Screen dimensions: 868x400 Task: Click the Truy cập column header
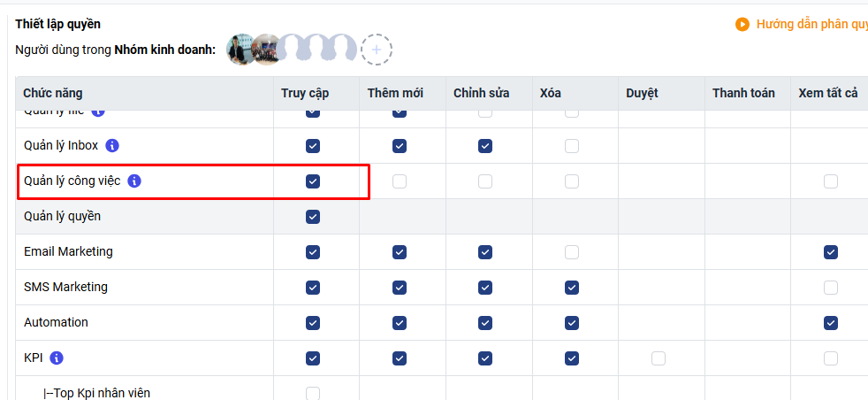point(305,93)
